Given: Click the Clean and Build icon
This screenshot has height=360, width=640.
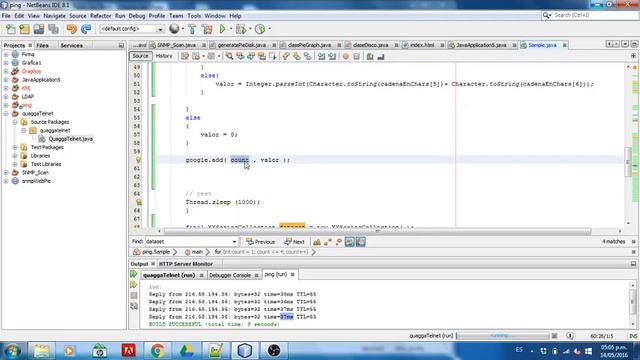Looking at the screenshot, I should click(207, 29).
